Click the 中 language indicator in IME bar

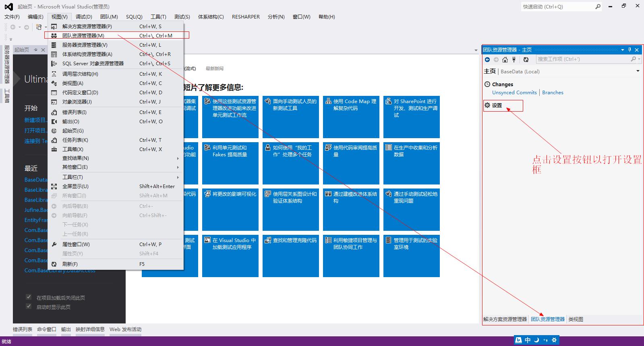(528, 340)
